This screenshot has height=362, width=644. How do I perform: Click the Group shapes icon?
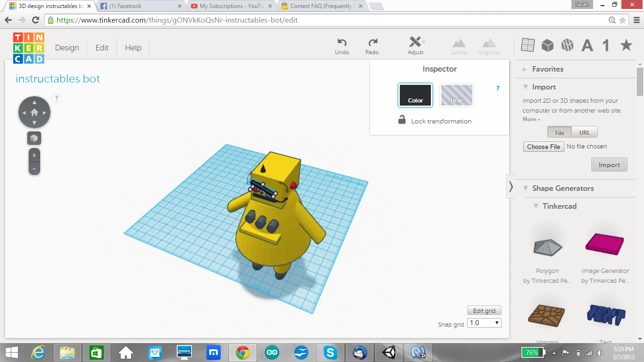pos(459,46)
